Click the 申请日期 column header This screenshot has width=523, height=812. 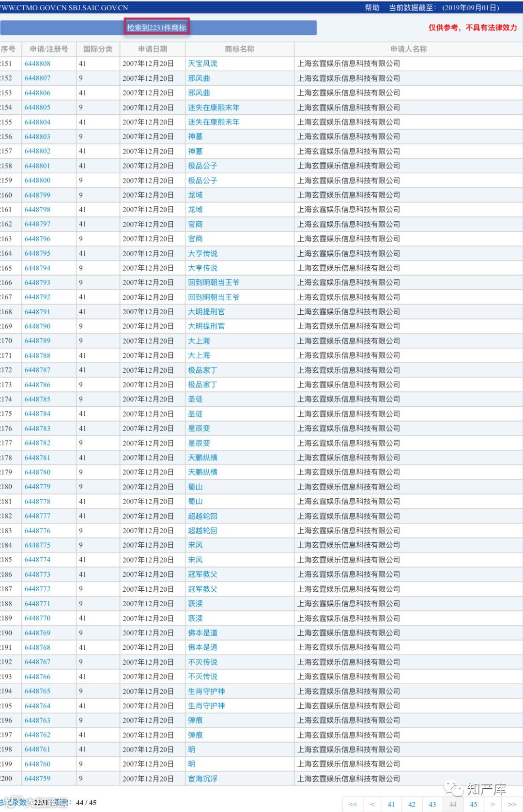(153, 49)
